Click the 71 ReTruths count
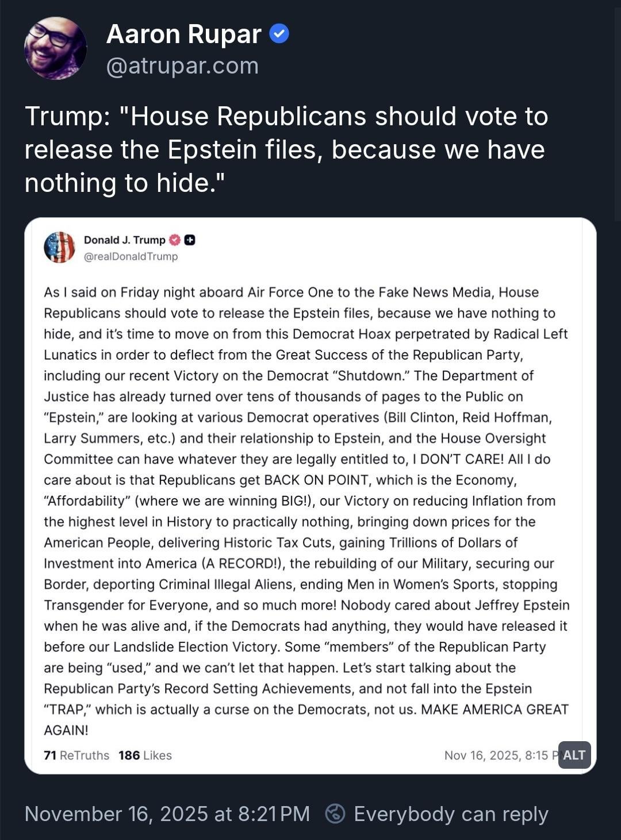 [76, 755]
